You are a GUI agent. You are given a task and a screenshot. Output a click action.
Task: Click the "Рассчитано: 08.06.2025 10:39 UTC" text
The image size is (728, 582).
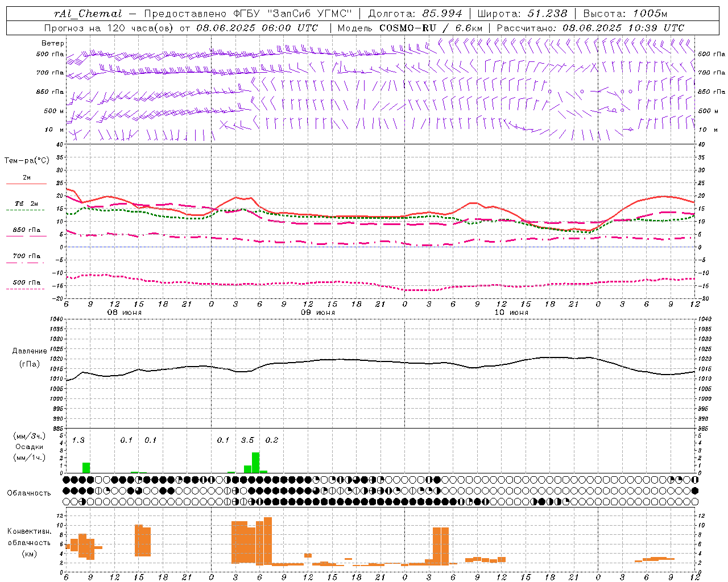(x=590, y=28)
